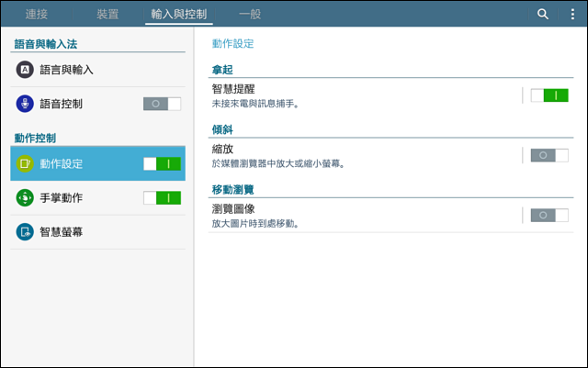The height and width of the screenshot is (368, 588).
Task: Open 語言與輸入 settings entry
Action: coord(98,70)
